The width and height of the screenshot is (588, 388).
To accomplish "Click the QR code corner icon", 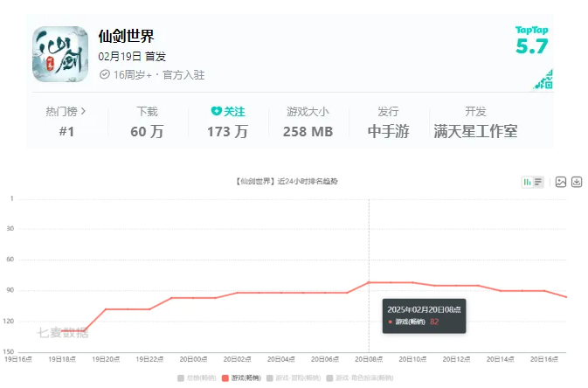I will pyautogui.click(x=544, y=80).
